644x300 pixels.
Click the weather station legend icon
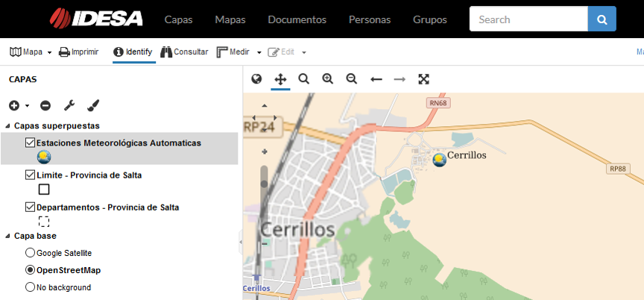pos(43,157)
